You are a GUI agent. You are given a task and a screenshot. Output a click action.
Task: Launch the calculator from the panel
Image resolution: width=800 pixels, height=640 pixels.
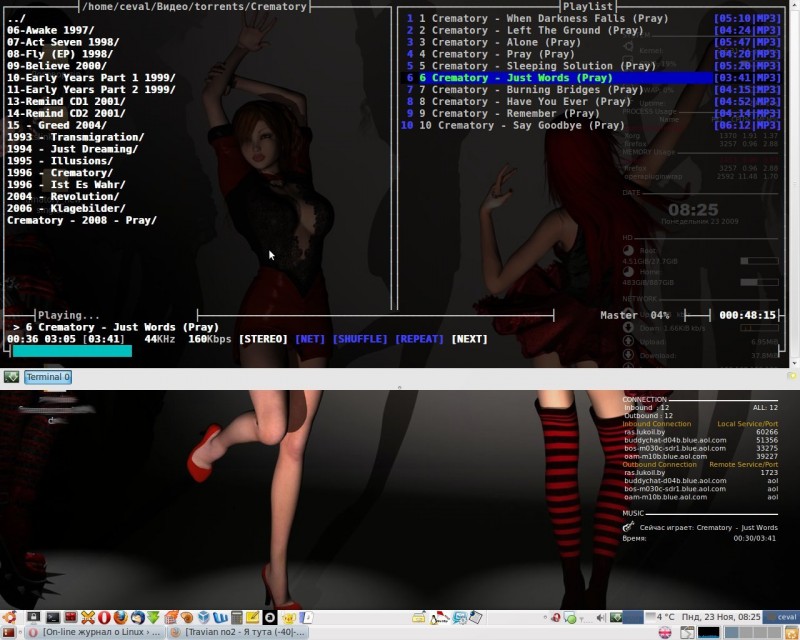click(237, 618)
